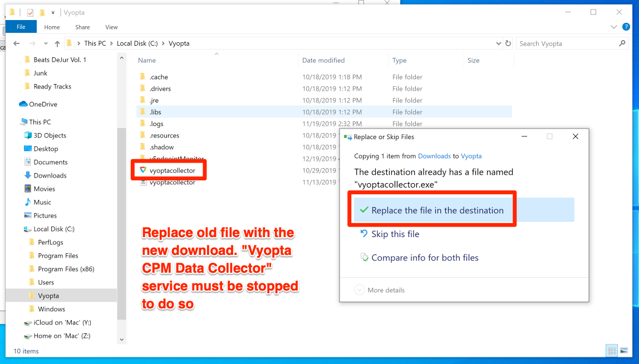Switch to the Share ribbon tab

click(82, 27)
